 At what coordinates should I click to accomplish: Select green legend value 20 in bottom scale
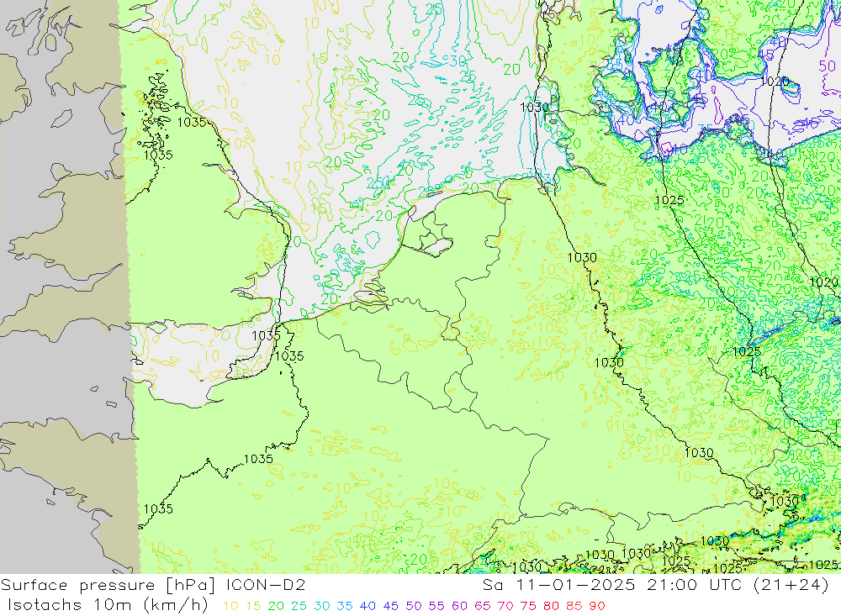tap(276, 606)
